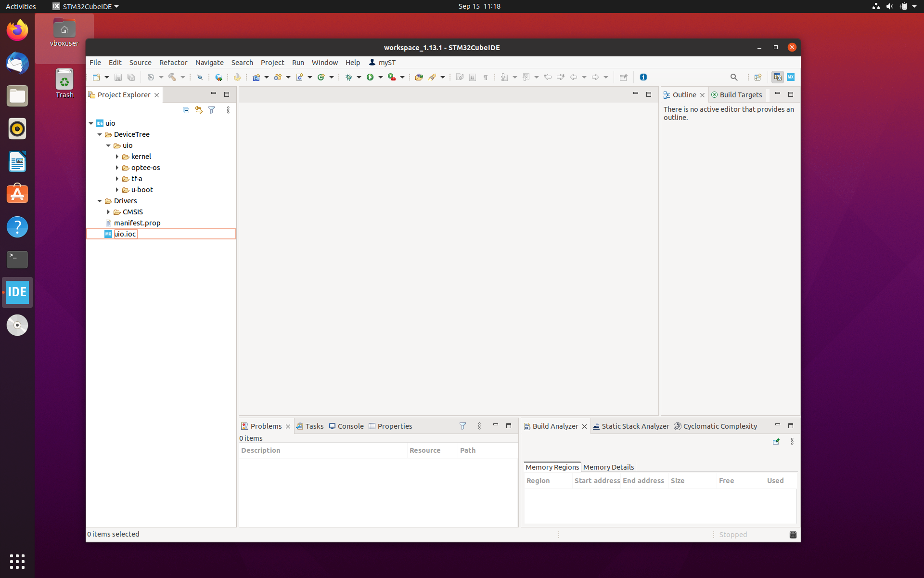924x578 pixels.
Task: Toggle Show Whitespace Characters pilcrow icon
Action: (486, 77)
